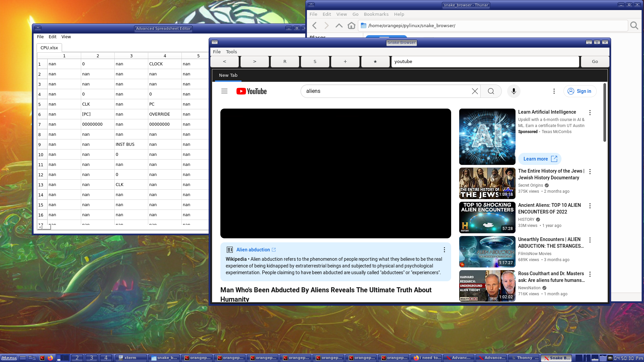This screenshot has height=362, width=644.
Task: Click the + new tab button
Action: point(345,62)
